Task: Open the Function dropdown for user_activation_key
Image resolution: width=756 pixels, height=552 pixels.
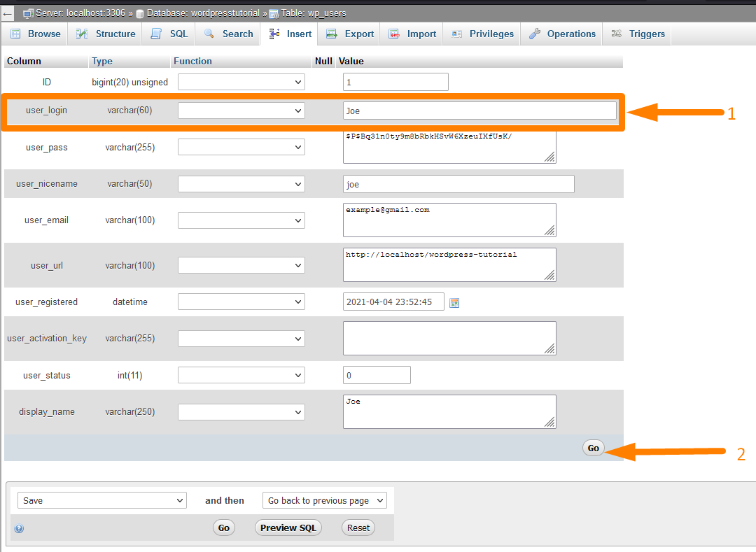Action: coord(241,339)
